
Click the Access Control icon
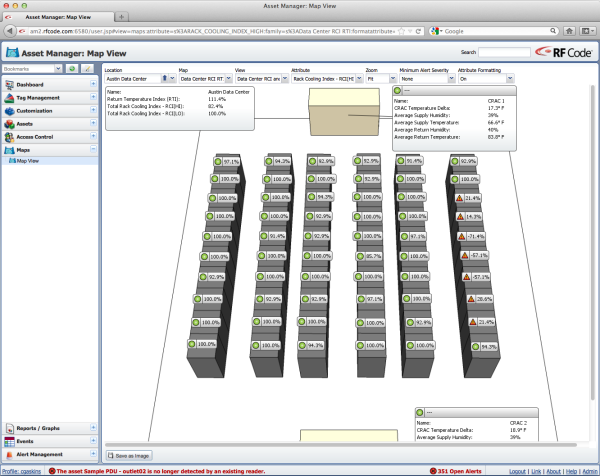pos(9,137)
